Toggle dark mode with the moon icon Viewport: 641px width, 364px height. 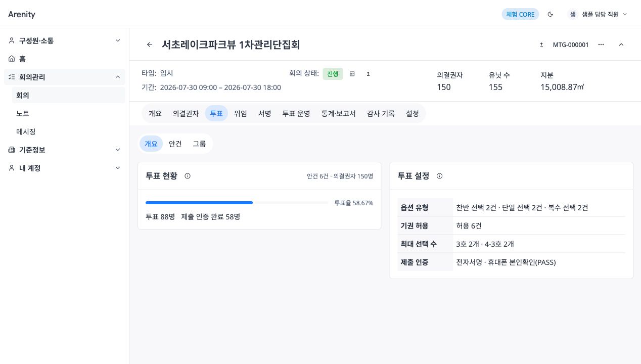click(551, 14)
